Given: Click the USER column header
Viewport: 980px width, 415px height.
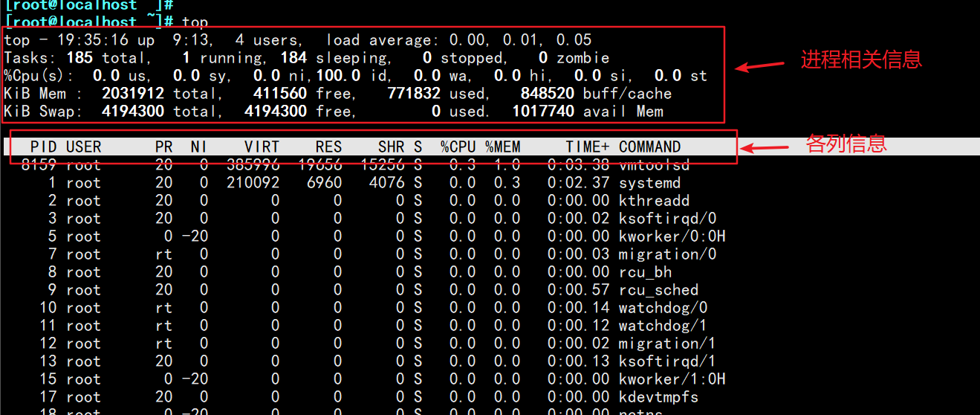Looking at the screenshot, I should click(x=83, y=147).
